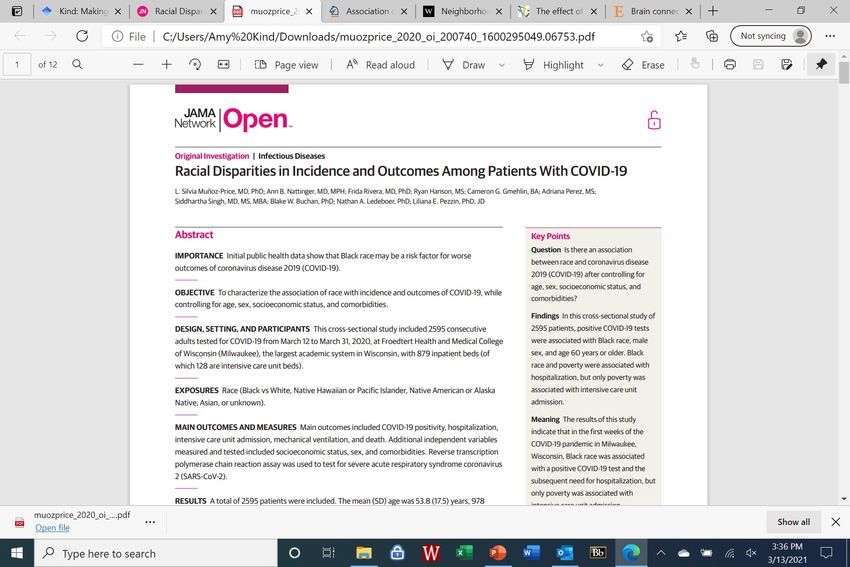The image size is (850, 567).
Task: Click the Abstract heading
Action: (x=194, y=235)
